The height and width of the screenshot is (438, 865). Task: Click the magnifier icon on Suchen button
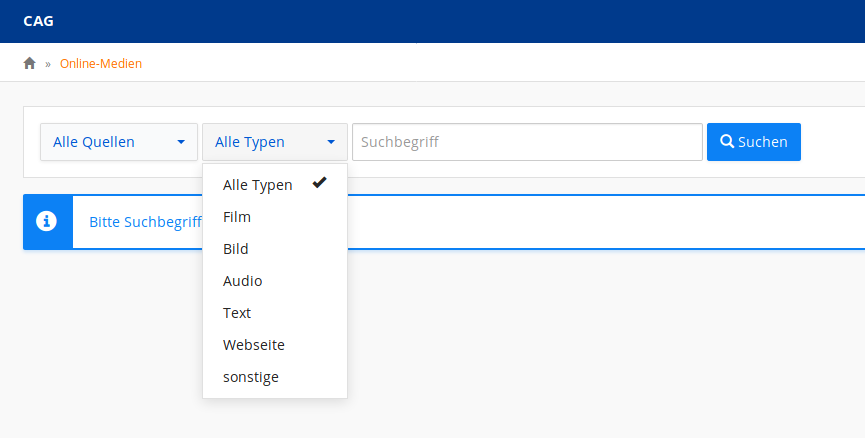coord(727,142)
